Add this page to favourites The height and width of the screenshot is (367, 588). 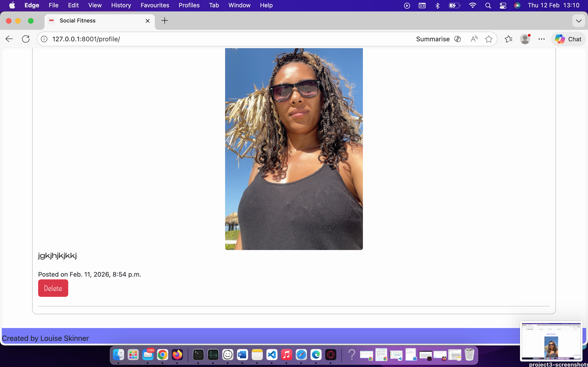click(x=489, y=39)
